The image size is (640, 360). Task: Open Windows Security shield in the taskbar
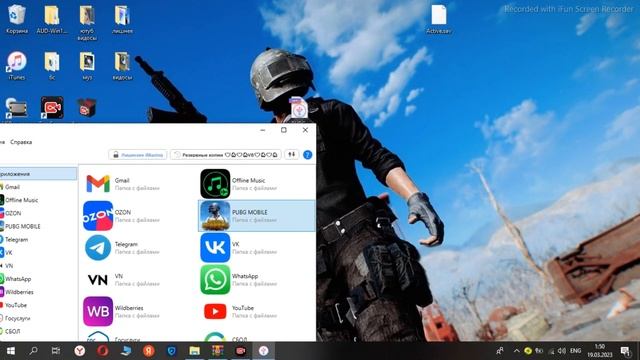172,351
